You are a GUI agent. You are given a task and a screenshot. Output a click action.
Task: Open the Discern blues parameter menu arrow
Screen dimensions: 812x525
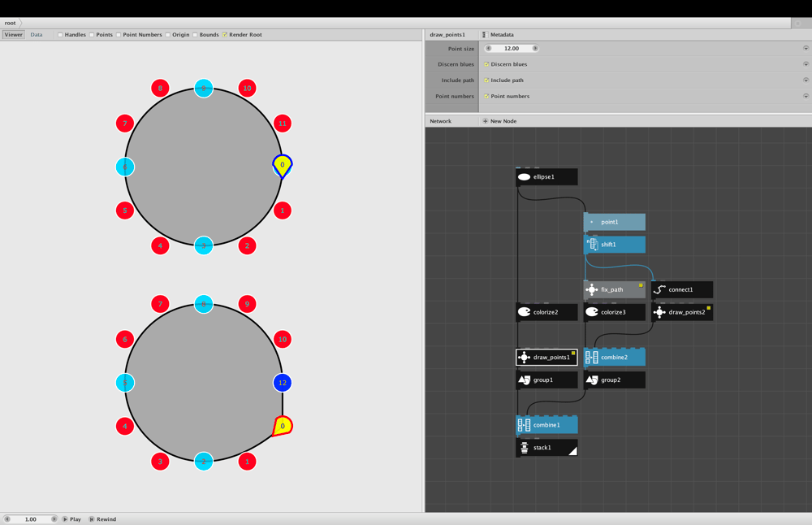pyautogui.click(x=806, y=64)
